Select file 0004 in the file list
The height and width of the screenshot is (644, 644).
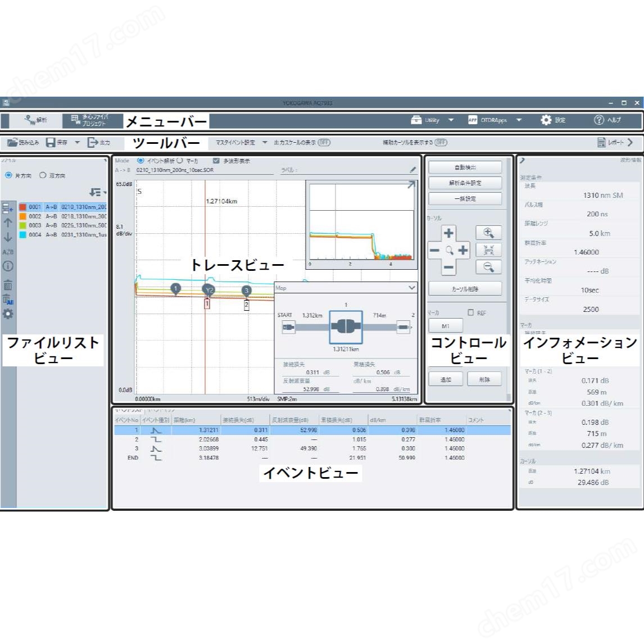coord(62,235)
